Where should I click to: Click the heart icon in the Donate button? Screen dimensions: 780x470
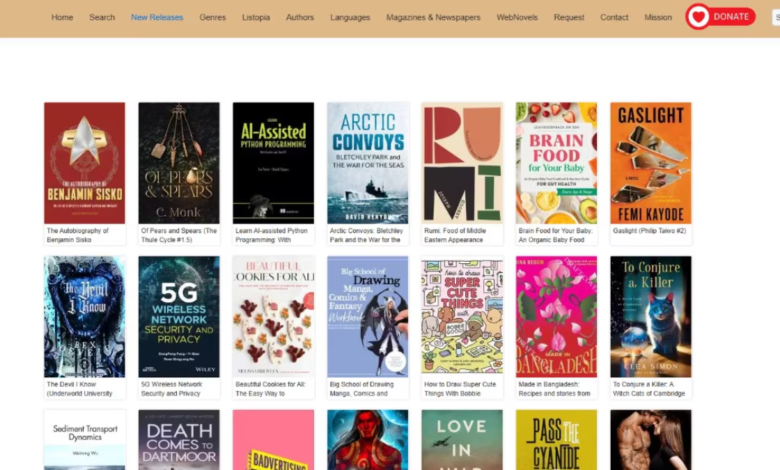(698, 17)
